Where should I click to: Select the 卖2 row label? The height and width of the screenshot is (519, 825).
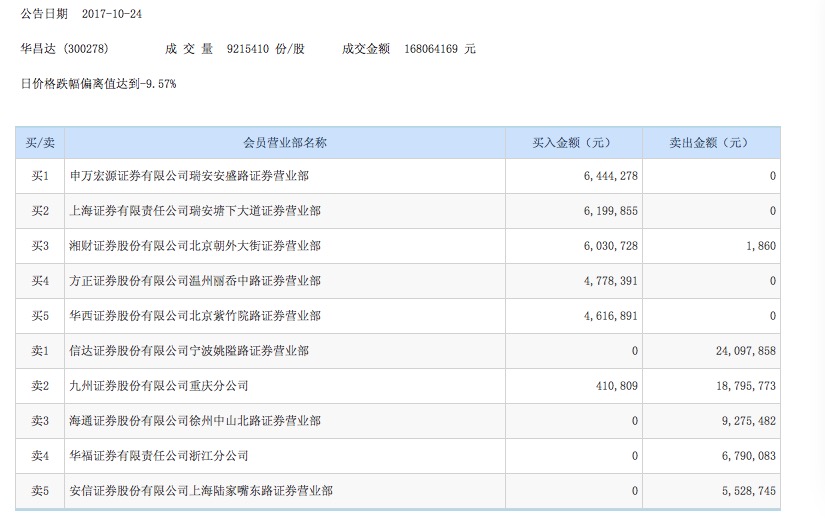point(40,386)
